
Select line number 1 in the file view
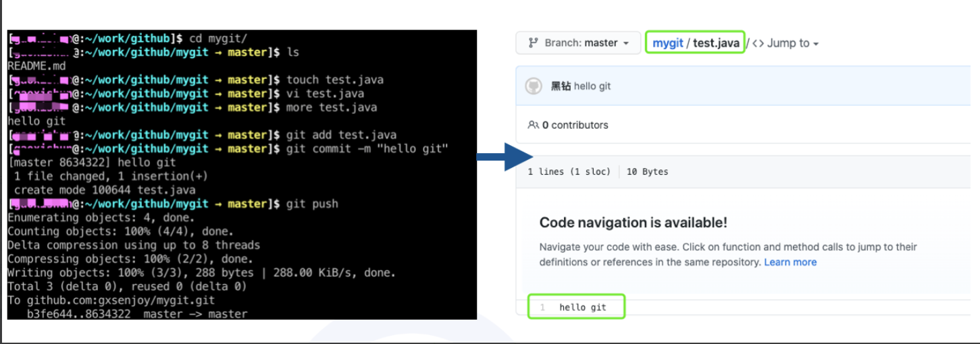pyautogui.click(x=542, y=308)
